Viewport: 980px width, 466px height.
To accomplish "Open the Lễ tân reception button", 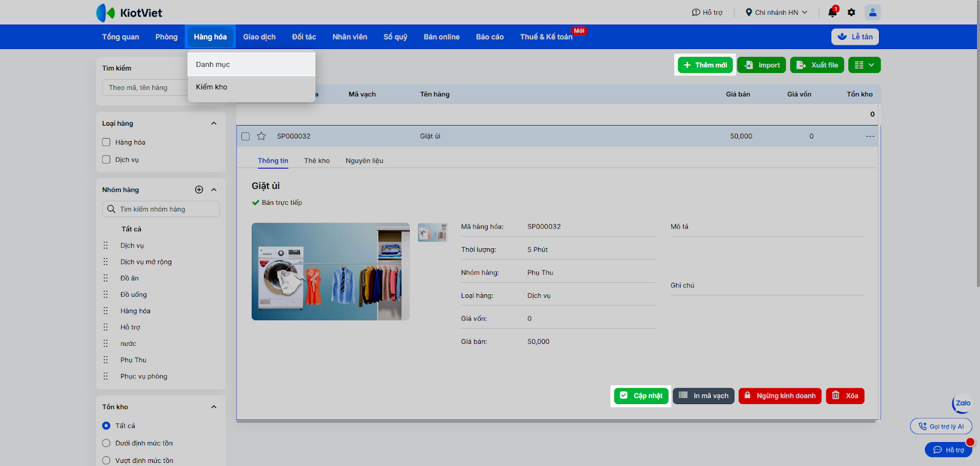I will point(855,37).
